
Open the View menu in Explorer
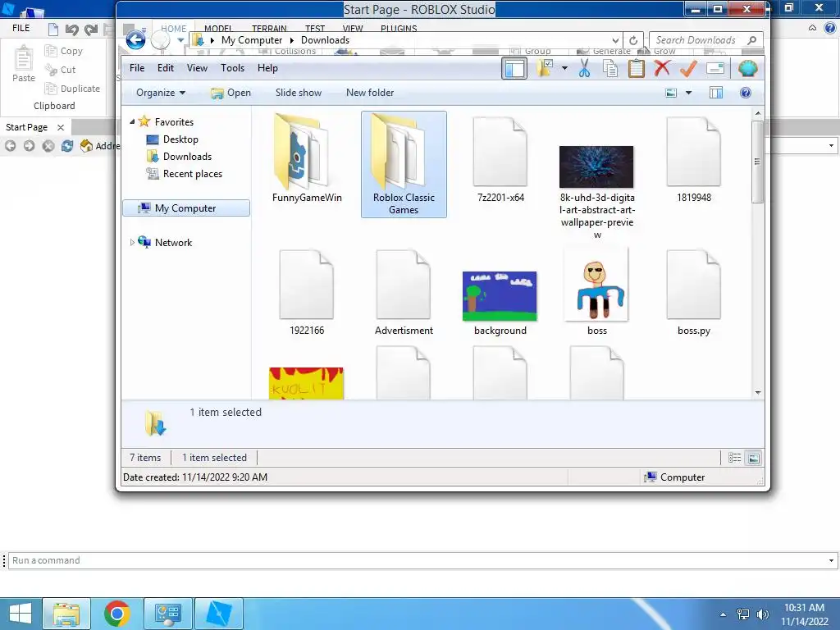pos(197,68)
